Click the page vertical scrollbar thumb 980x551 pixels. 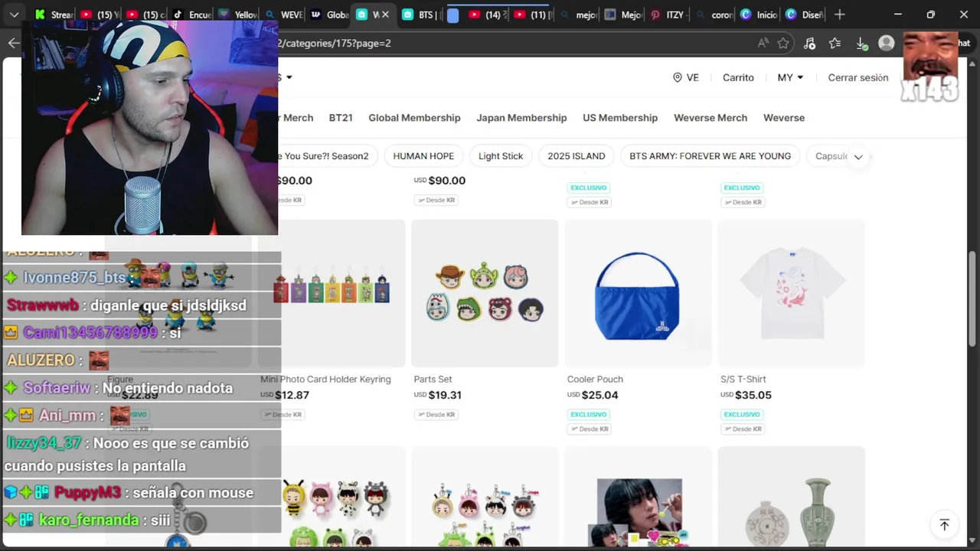[972, 298]
